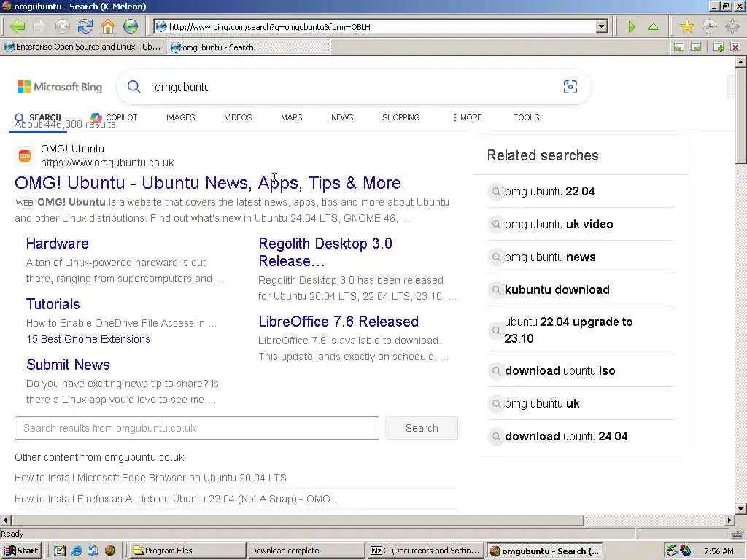Open the Submit News sublink
Image resolution: width=747 pixels, height=560 pixels.
(68, 365)
